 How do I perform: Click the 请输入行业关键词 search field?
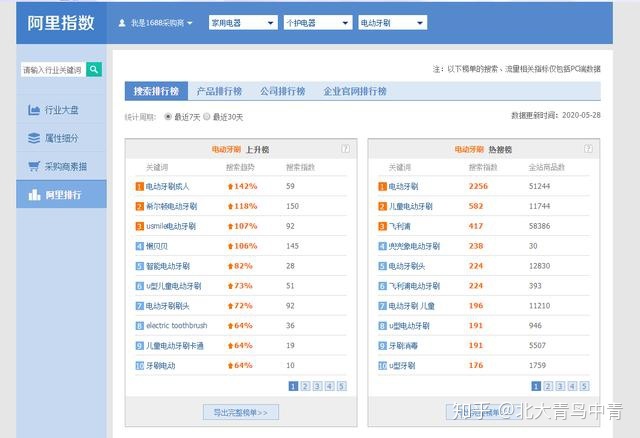53,70
